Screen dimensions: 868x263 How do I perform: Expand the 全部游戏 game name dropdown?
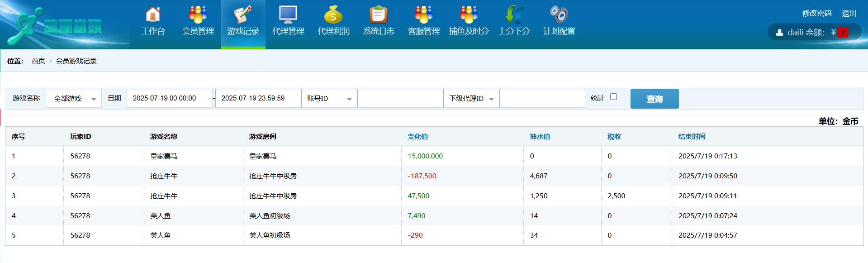(x=74, y=99)
